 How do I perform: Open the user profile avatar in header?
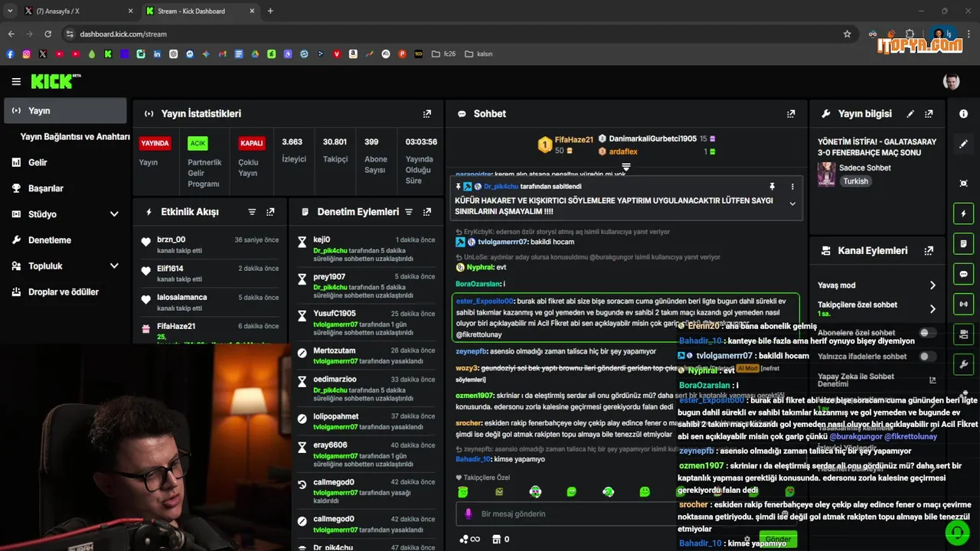tap(951, 81)
